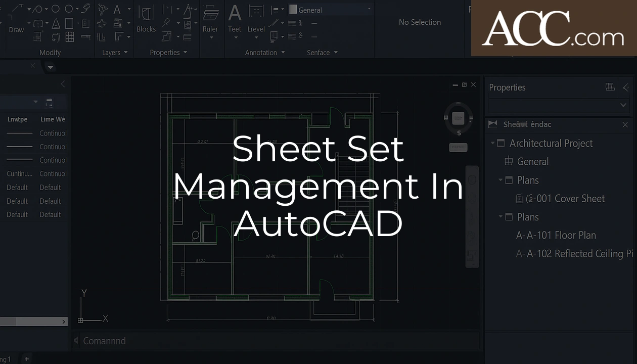Click the S compass direction on ViewCube

pos(459,133)
